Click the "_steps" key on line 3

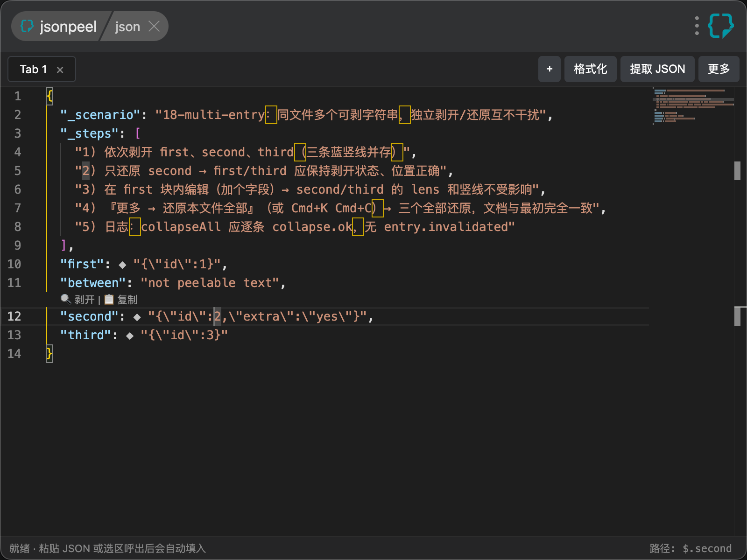(x=89, y=133)
